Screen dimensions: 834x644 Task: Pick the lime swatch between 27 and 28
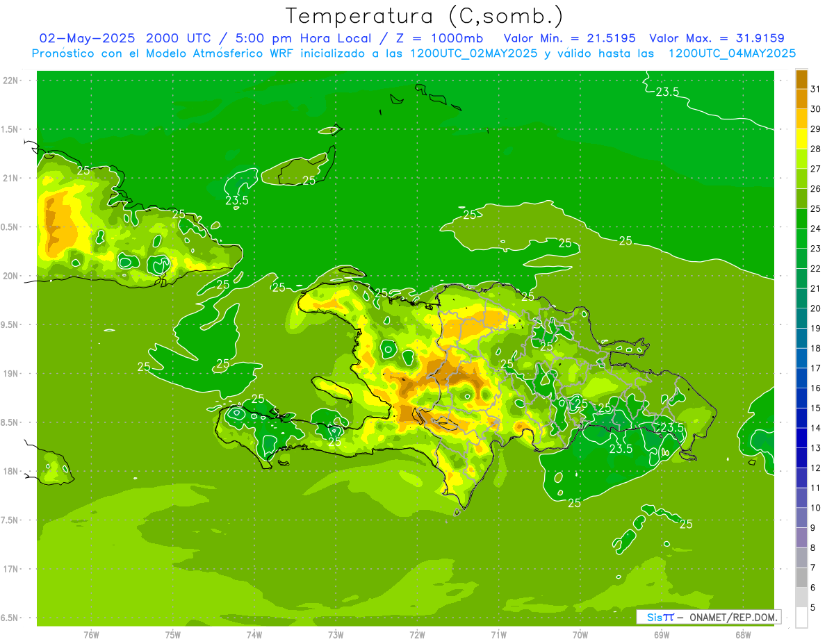click(801, 159)
